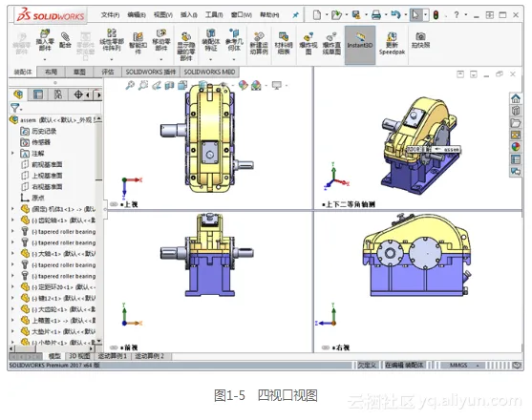This screenshot has width=532, height=420.
Task: Click the Section View icon
Action: coord(169,85)
